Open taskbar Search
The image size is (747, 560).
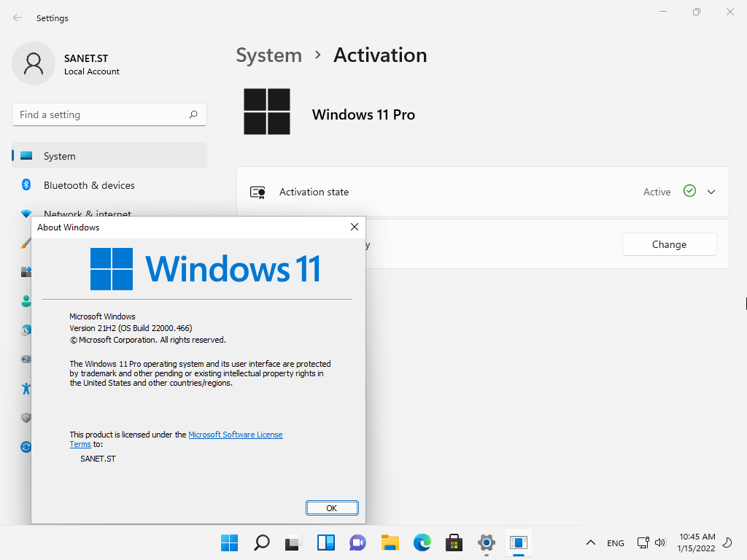[262, 542]
